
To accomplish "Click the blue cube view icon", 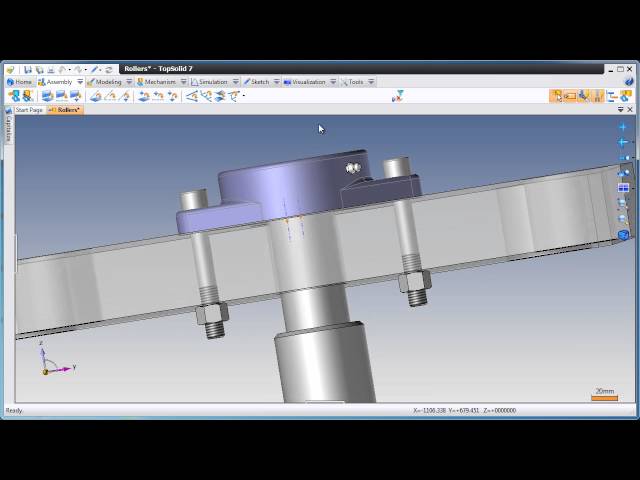I will pos(623,235).
